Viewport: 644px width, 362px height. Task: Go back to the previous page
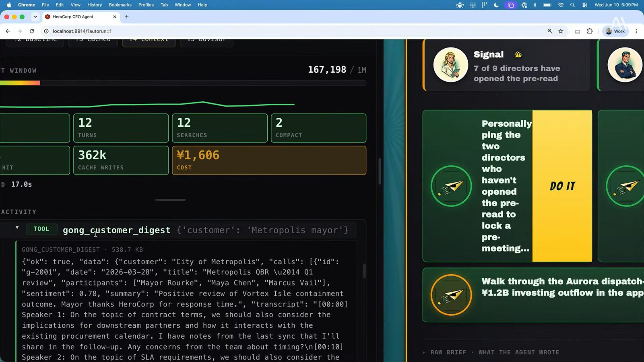tap(8, 31)
